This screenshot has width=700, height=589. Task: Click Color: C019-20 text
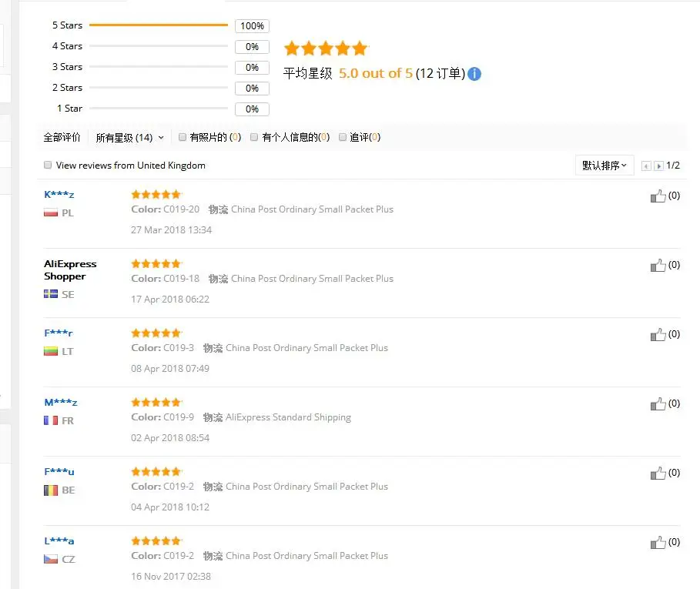click(x=165, y=209)
